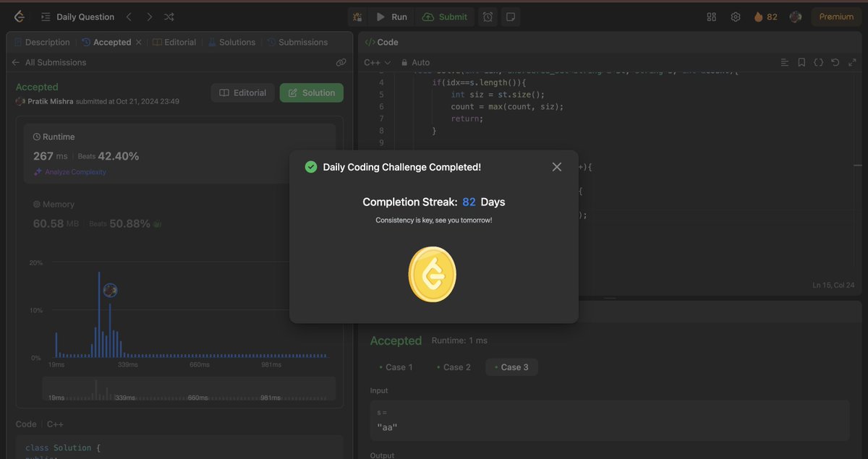The width and height of the screenshot is (868, 459).
Task: Click the debugger bug icon
Action: (x=358, y=17)
